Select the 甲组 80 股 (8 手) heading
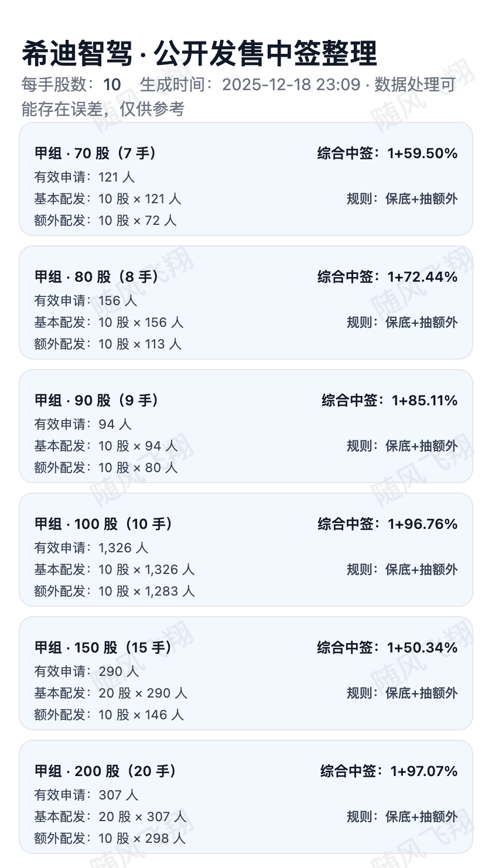 coord(96,277)
